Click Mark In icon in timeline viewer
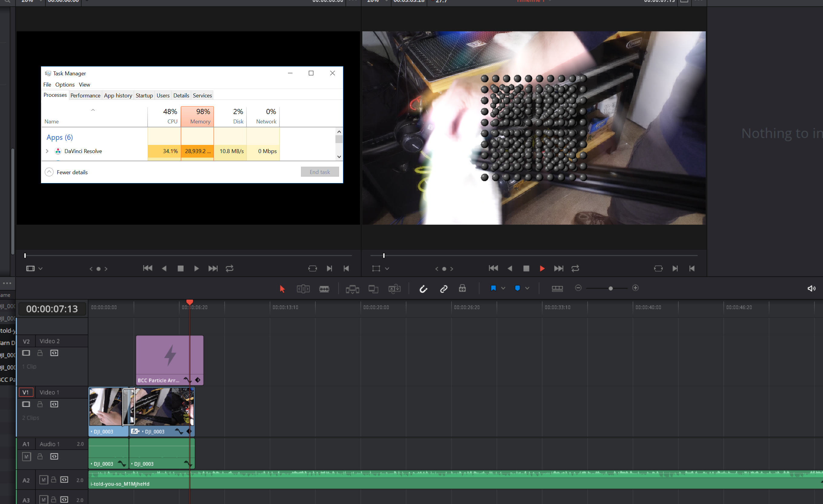Image resolution: width=823 pixels, height=504 pixels. [x=675, y=269]
